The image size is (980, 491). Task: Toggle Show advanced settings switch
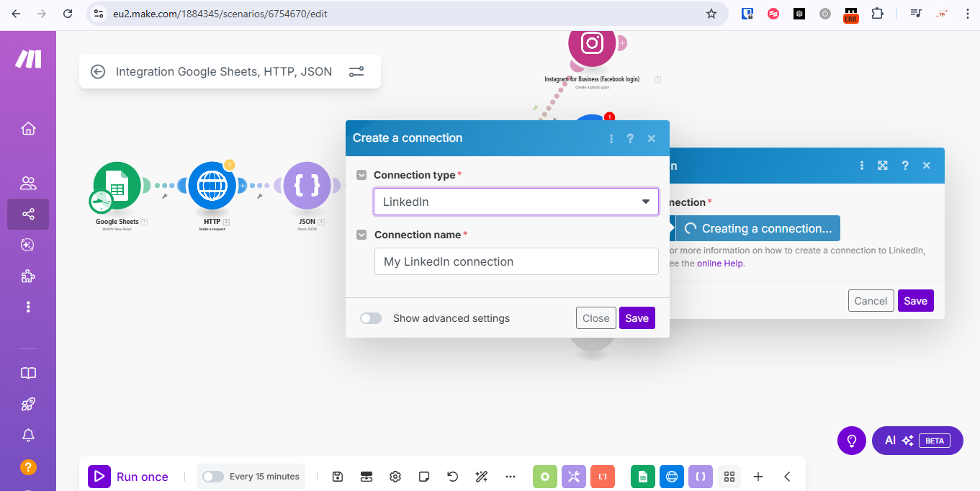[x=371, y=318]
